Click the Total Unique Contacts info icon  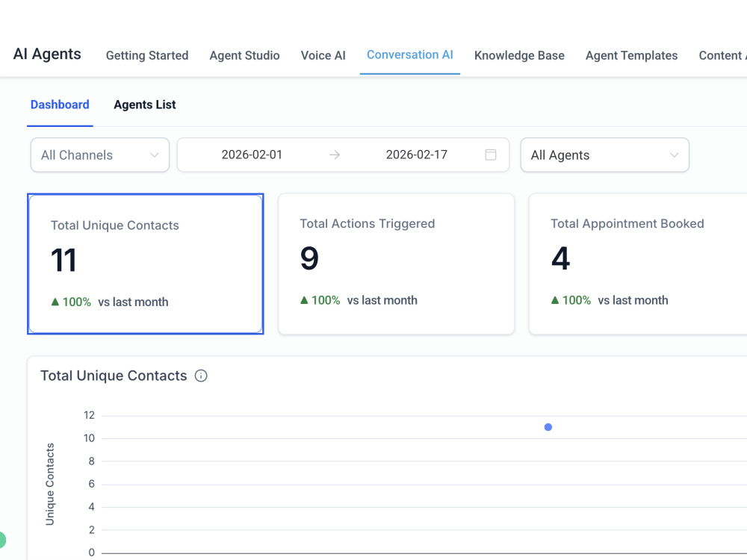[x=201, y=376]
